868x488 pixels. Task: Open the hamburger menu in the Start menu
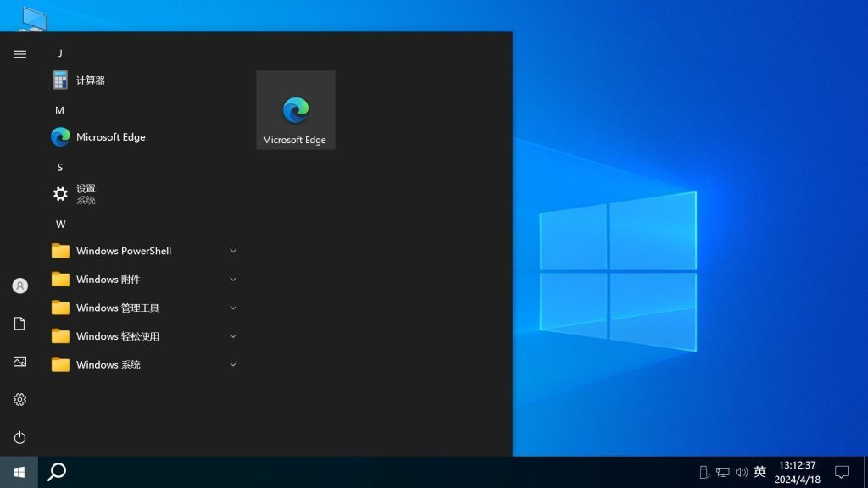(x=19, y=53)
